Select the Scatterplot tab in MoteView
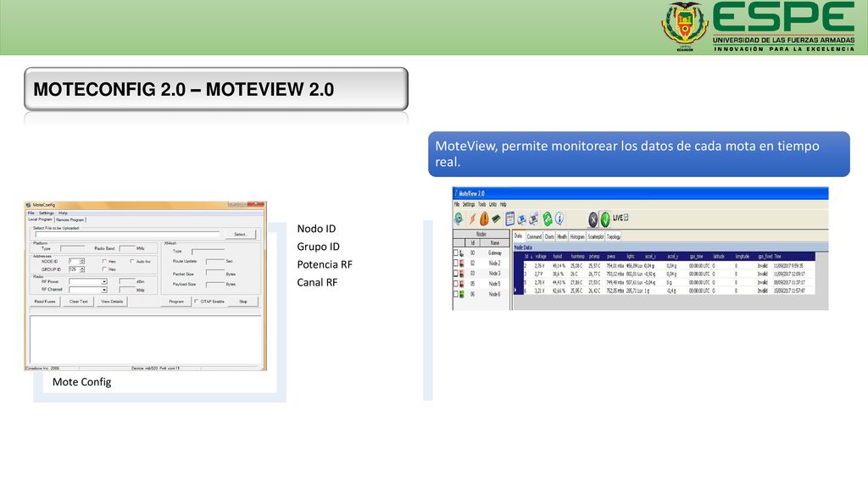 pos(596,236)
